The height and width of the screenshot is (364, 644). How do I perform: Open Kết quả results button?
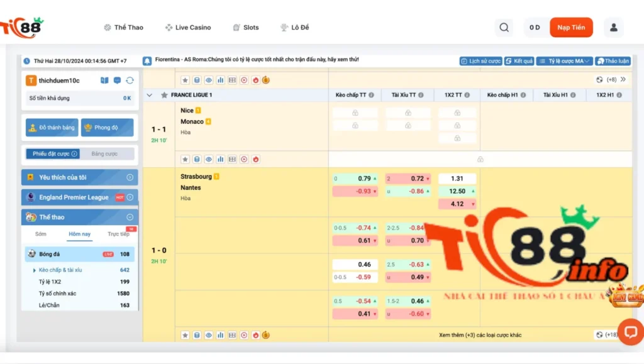[x=519, y=61]
